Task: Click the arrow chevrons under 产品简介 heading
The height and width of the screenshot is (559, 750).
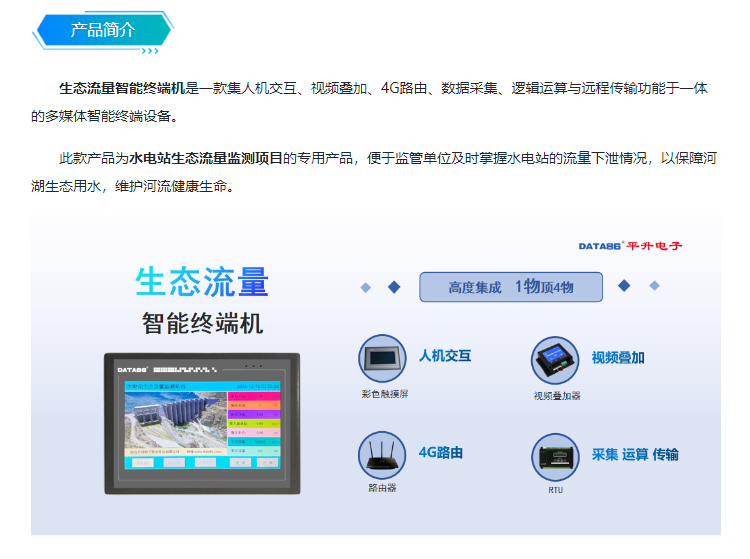Action: 148,48
